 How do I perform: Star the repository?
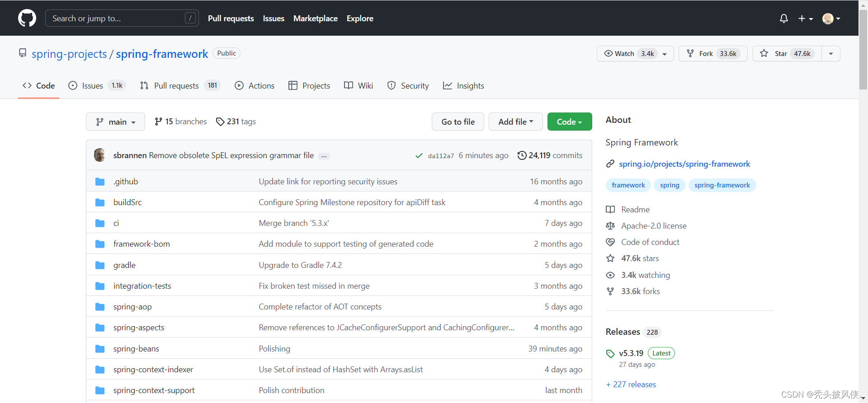(x=787, y=53)
